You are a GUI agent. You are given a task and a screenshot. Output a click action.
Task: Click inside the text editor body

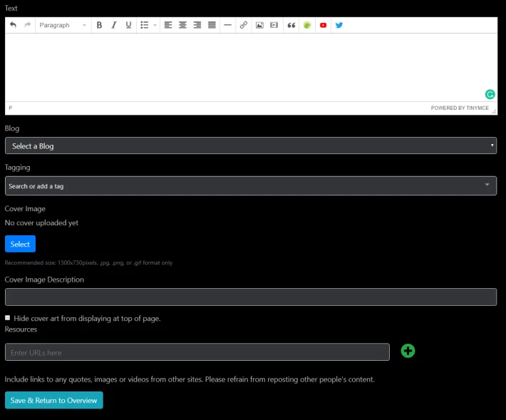tap(251, 67)
